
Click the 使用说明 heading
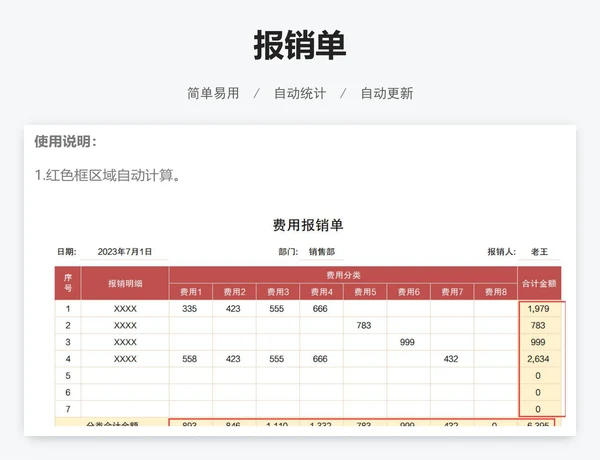(65, 142)
